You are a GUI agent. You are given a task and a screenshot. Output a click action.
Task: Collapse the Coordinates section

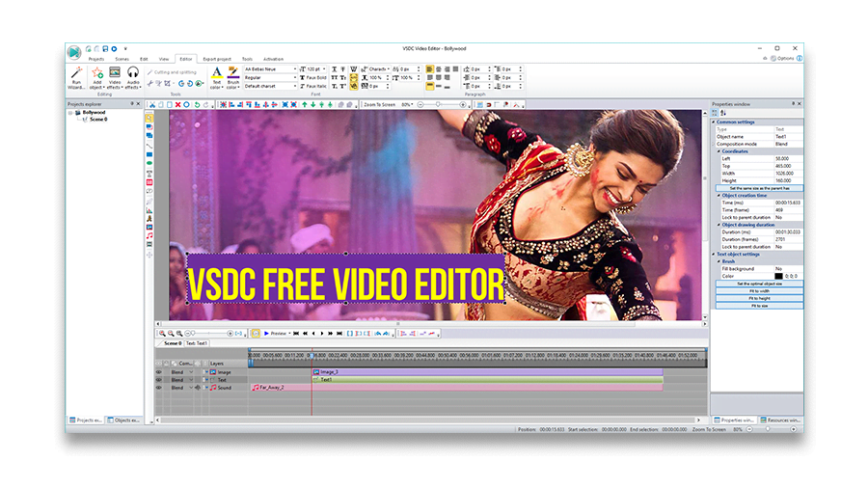(x=719, y=151)
